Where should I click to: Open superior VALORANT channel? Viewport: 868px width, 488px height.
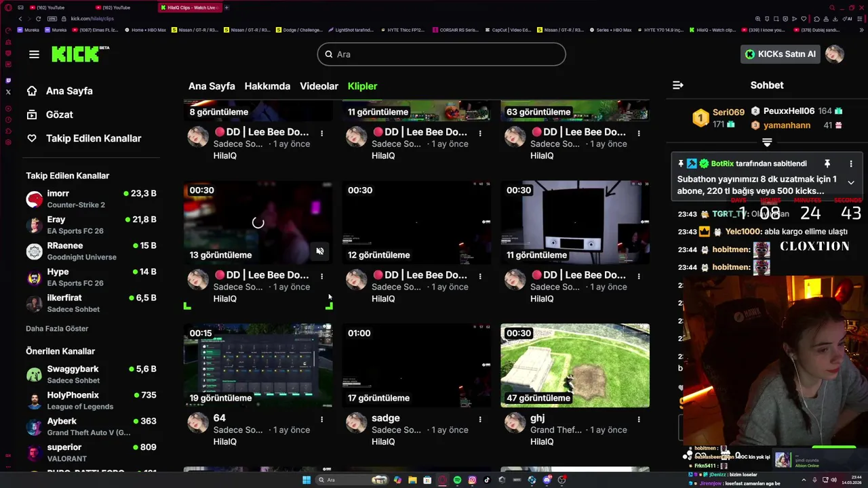(91, 453)
